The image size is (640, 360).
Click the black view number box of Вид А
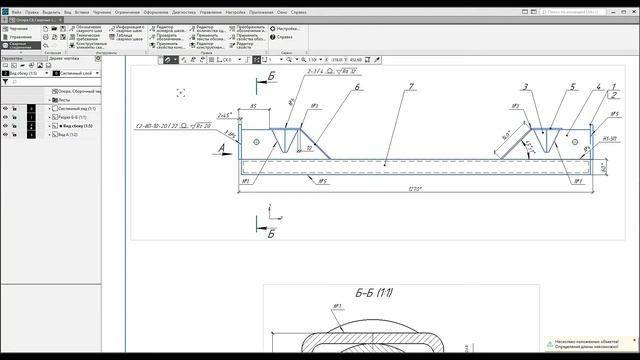click(31, 135)
